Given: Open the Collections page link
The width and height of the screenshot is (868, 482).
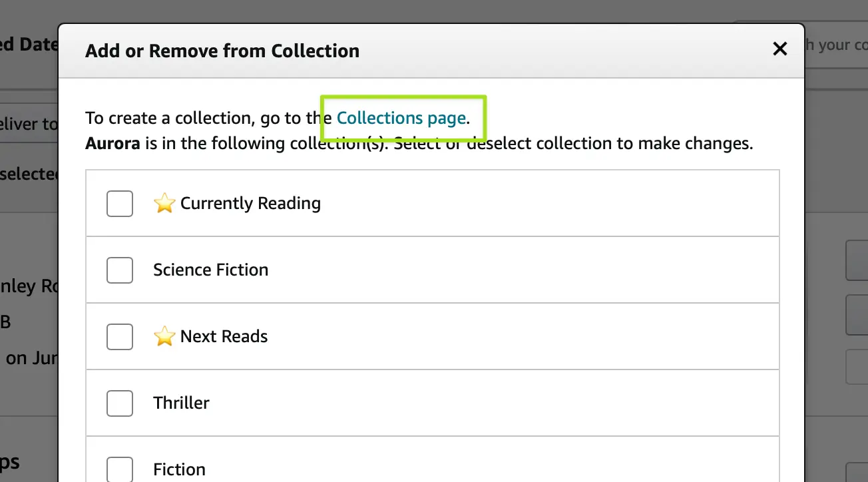Looking at the screenshot, I should pyautogui.click(x=401, y=118).
